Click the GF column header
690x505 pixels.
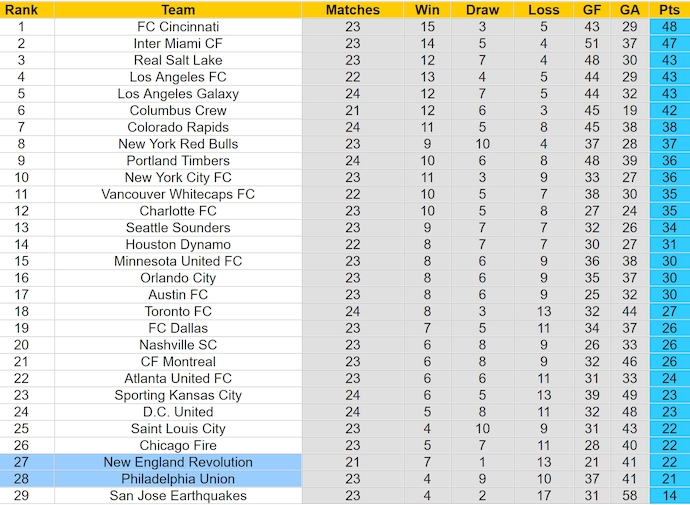(x=592, y=10)
